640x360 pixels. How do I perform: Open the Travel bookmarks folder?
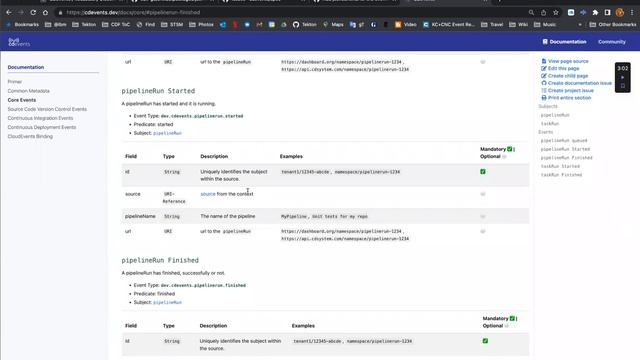tap(492, 24)
